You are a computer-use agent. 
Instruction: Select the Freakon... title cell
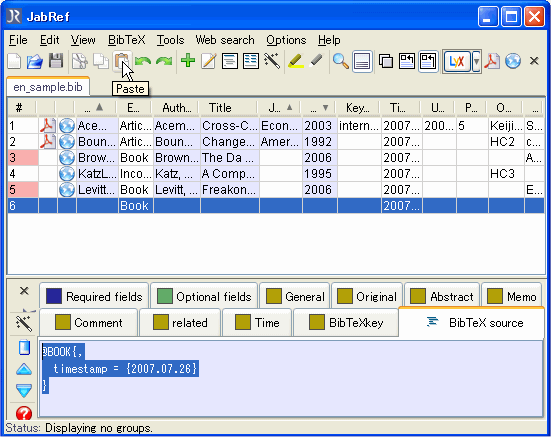click(x=229, y=190)
